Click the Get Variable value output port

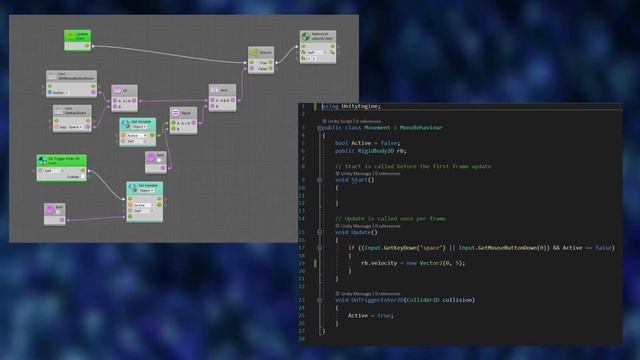(x=152, y=135)
